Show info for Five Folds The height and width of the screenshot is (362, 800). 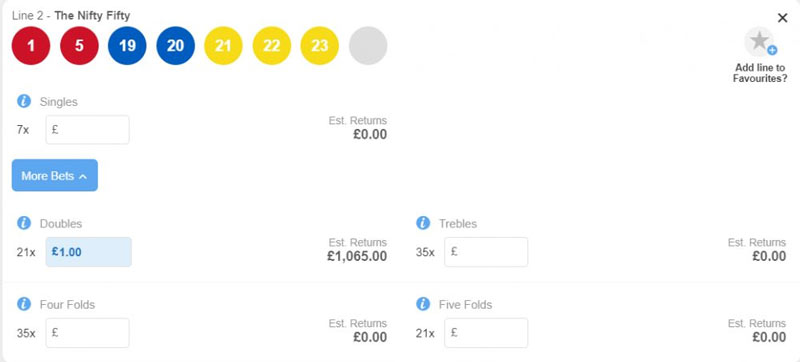point(423,304)
